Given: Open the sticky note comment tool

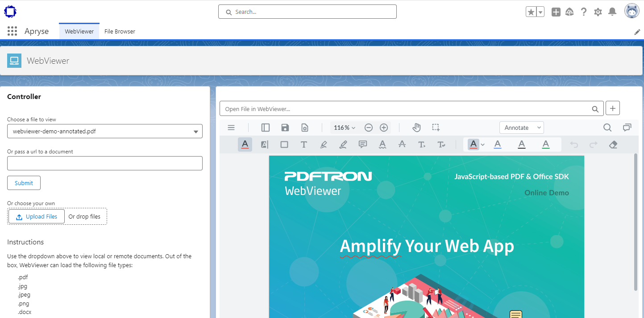Looking at the screenshot, I should (362, 144).
